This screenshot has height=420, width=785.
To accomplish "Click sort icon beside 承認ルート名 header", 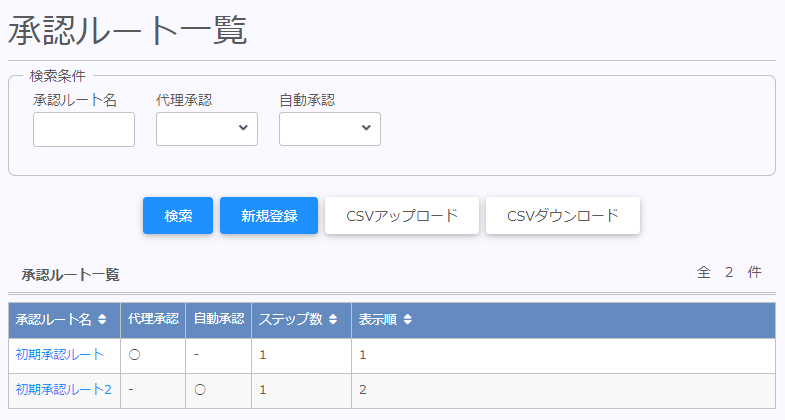I will point(102,320).
